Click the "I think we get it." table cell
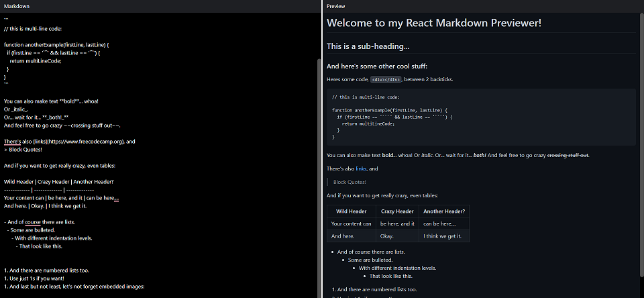644x298 pixels. click(444, 236)
